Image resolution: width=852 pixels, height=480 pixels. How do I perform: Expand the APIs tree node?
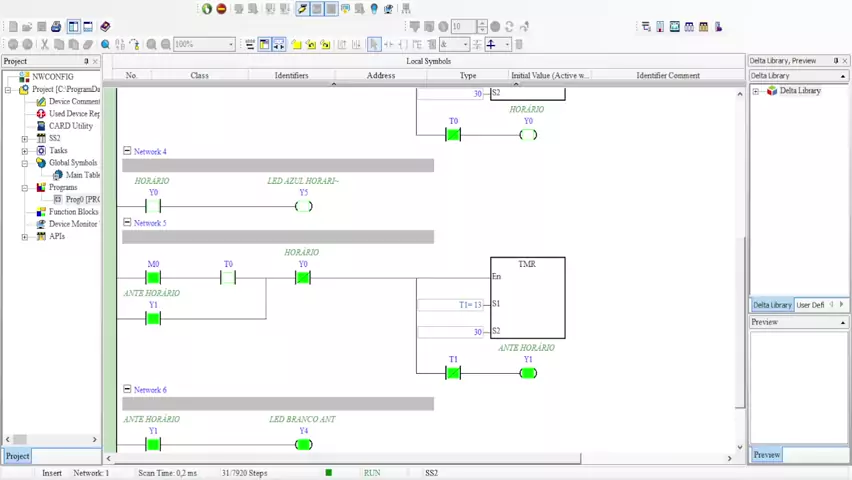[x=25, y=237]
